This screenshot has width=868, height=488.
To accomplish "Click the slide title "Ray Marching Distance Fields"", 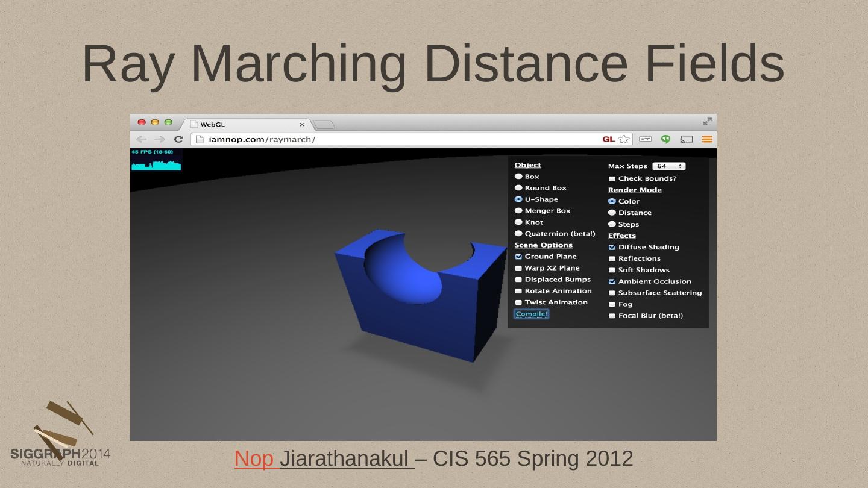I will coord(433,64).
